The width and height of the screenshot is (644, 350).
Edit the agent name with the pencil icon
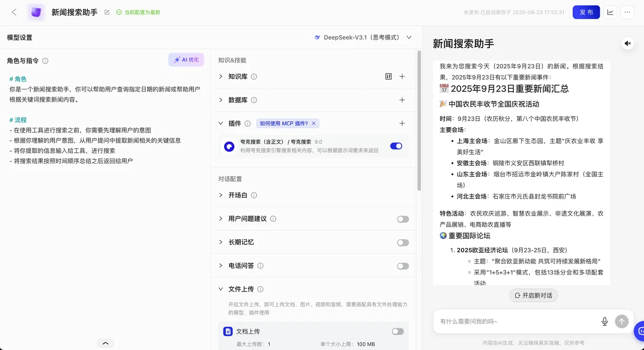[107, 12]
